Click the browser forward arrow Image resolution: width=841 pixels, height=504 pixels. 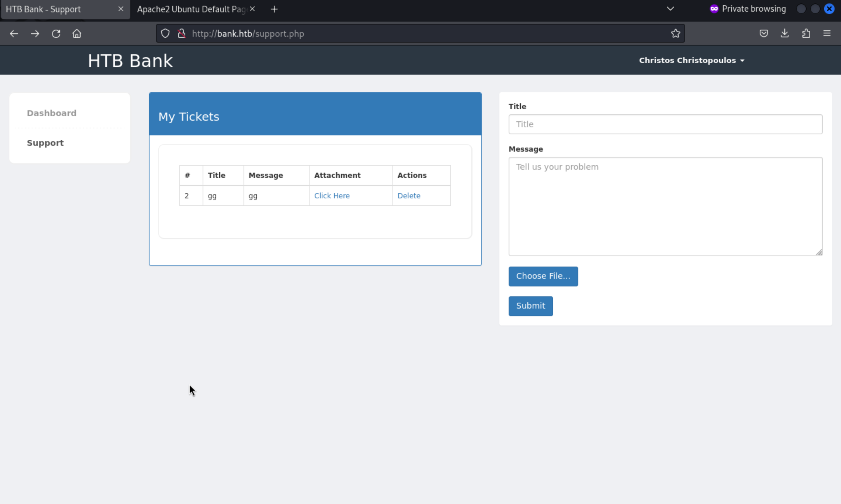(35, 34)
